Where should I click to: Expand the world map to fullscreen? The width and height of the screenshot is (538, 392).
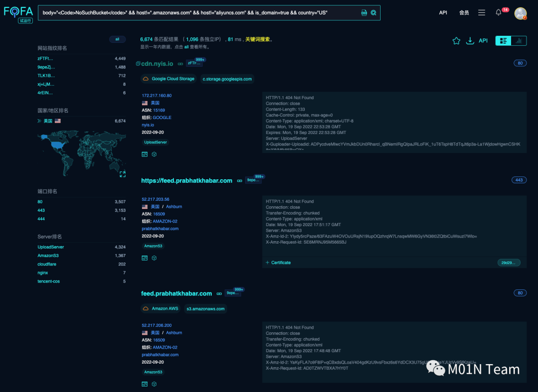tap(123, 174)
